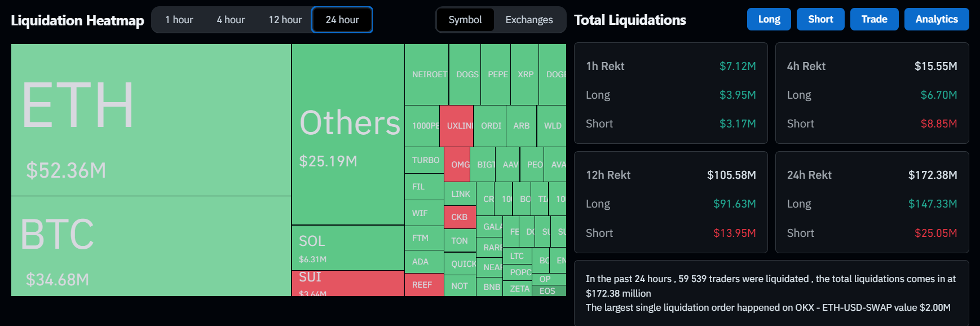The width and height of the screenshot is (980, 326).
Task: Click the red CKB tile
Action: (460, 217)
